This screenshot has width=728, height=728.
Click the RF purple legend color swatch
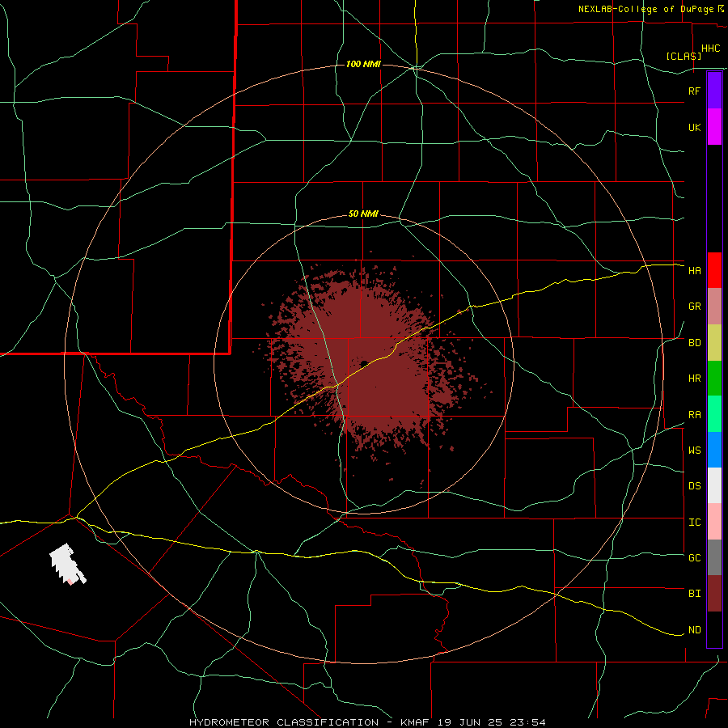pos(714,91)
